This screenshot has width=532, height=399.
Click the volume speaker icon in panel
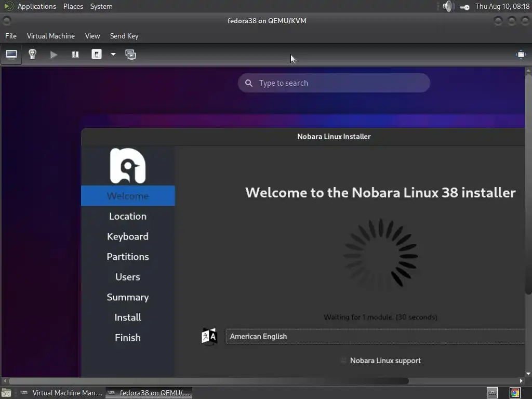(448, 6)
